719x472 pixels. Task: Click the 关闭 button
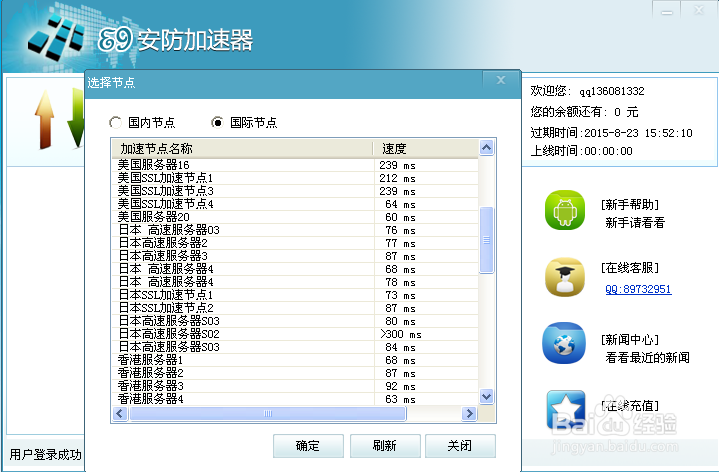pos(460,446)
